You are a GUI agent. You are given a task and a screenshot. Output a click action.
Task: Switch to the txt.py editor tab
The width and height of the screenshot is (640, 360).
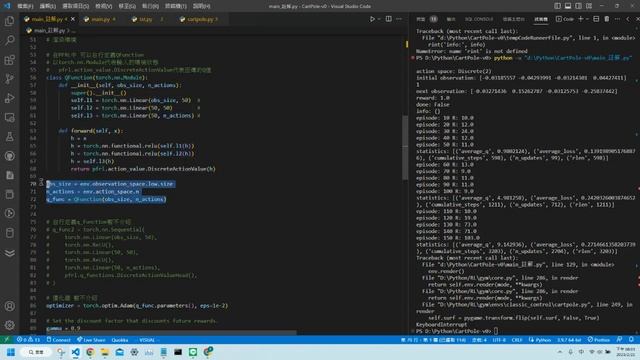[146, 19]
